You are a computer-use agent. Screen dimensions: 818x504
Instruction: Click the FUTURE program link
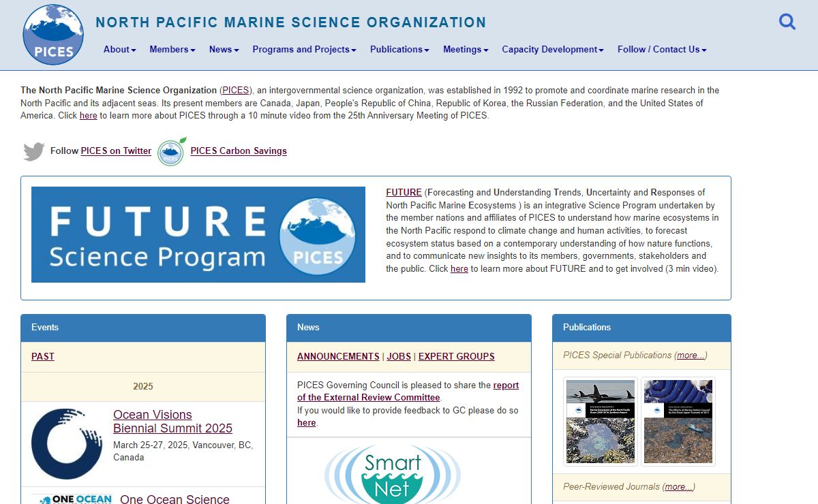[404, 192]
